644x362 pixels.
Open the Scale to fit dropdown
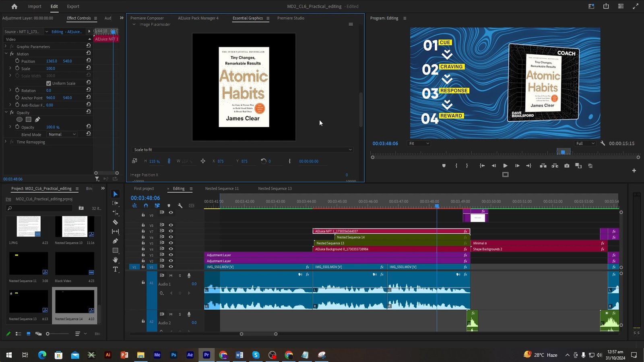[x=243, y=150]
